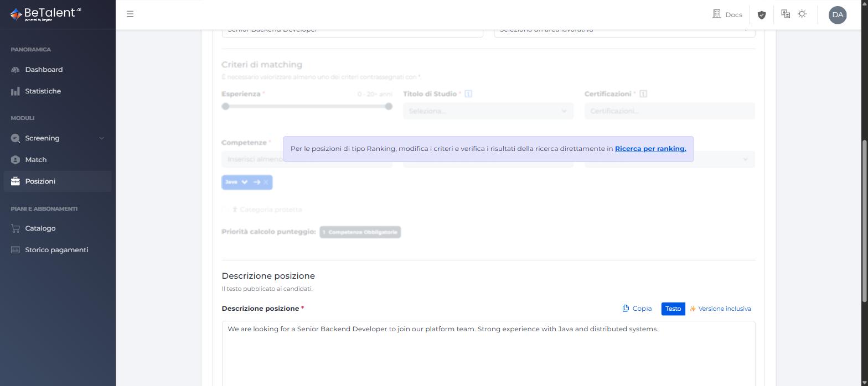Check the Categoria protetta checkbox
Screen dimensions: 868x386
225,210
